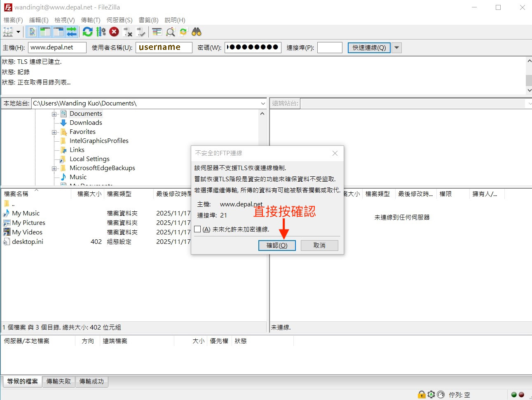Viewport: 532px width, 400px height.
Task: Enable allow unencrypted connections in future checkbox
Action: pos(198,229)
